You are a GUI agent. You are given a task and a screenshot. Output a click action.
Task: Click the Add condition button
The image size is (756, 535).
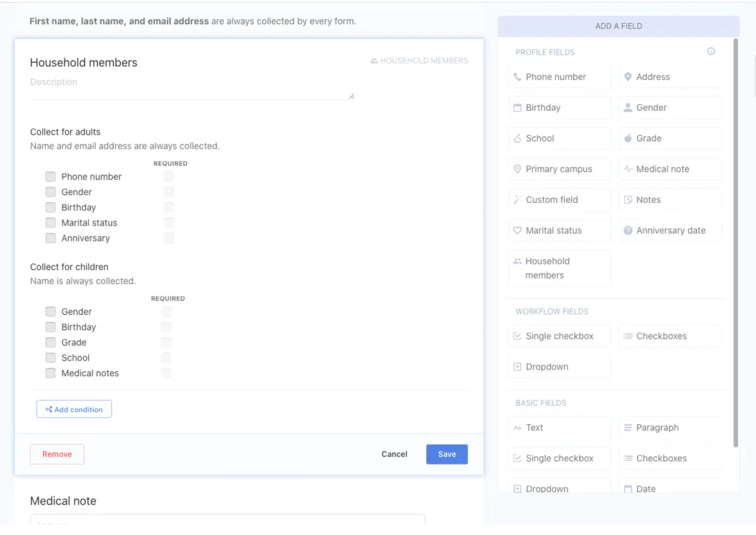point(74,410)
